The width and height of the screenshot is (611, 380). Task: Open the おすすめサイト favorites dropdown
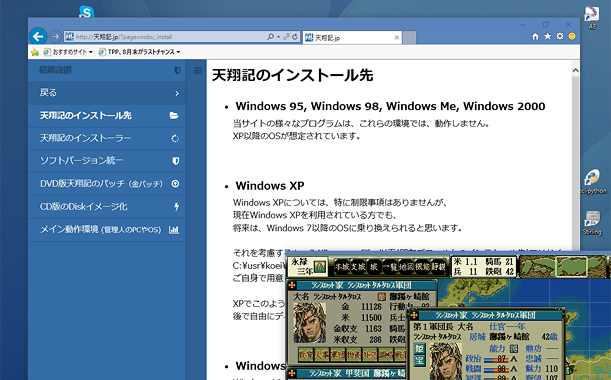coord(68,52)
